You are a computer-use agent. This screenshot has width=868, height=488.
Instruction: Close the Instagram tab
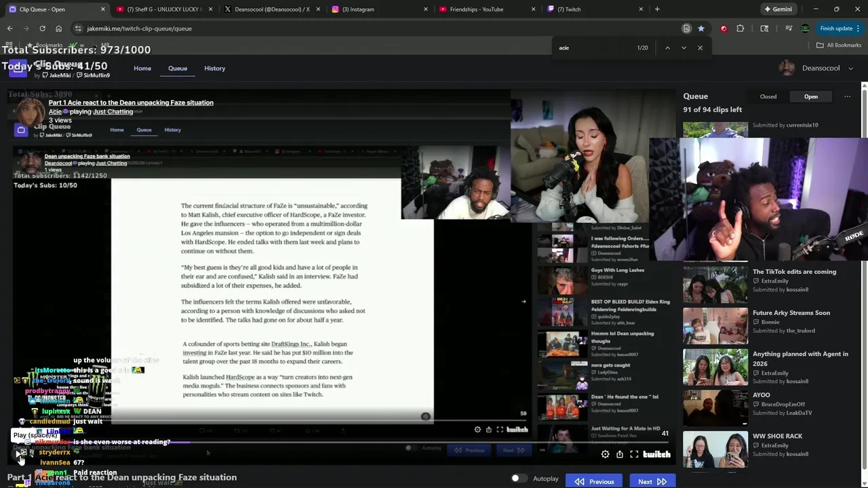(x=426, y=9)
